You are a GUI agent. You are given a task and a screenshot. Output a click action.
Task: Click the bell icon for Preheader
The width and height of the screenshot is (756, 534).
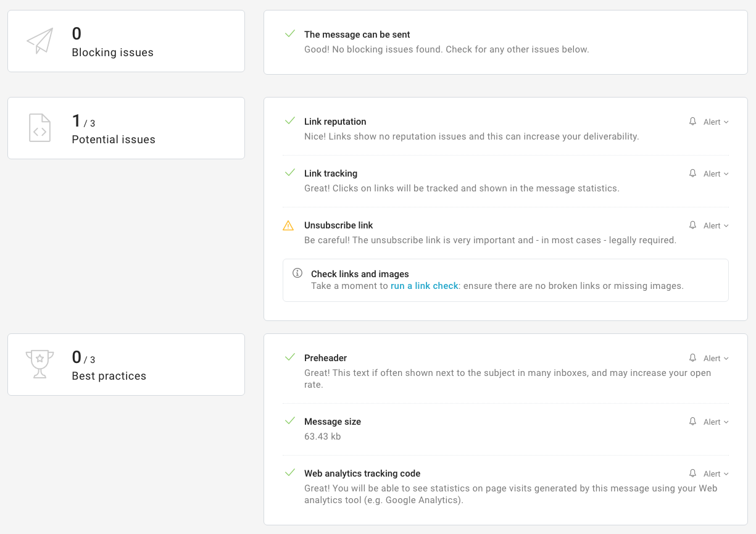click(692, 358)
